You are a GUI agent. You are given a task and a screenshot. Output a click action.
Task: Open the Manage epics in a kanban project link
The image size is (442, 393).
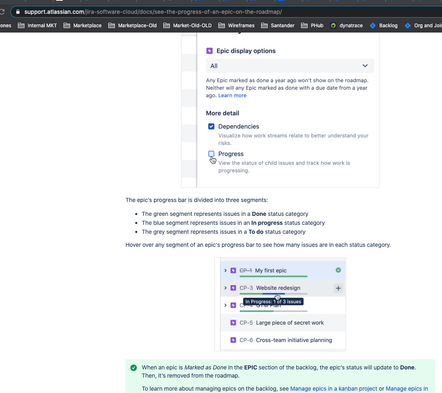pyautogui.click(x=334, y=389)
